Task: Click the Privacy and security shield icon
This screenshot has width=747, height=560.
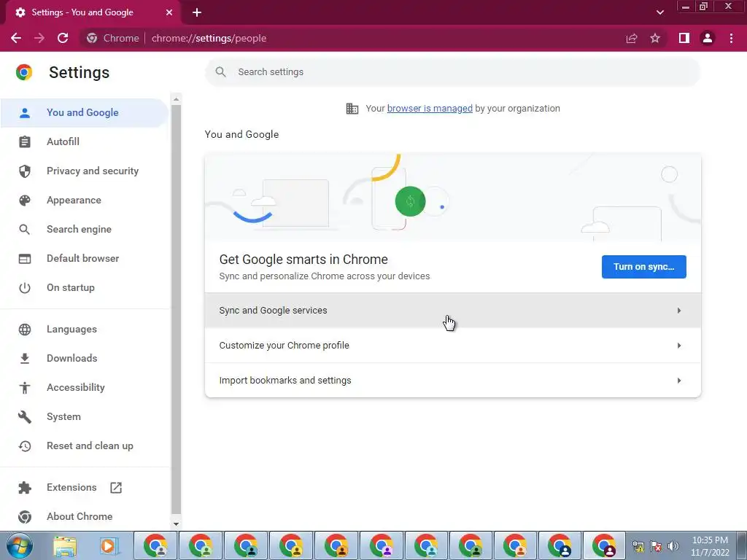Action: click(x=25, y=171)
